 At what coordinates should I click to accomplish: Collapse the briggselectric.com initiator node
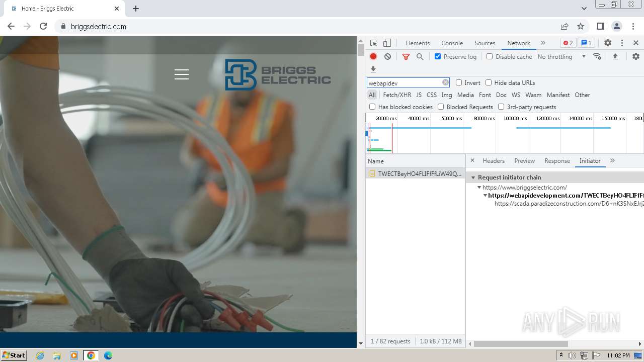[x=479, y=188]
